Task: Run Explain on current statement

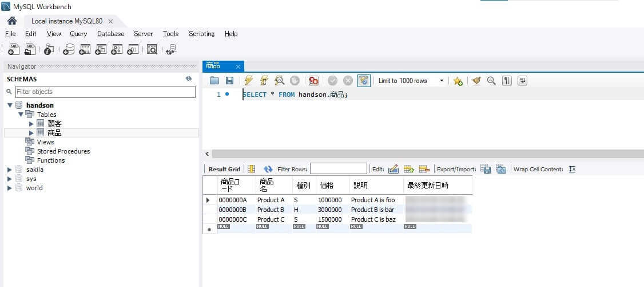Action: tap(280, 81)
